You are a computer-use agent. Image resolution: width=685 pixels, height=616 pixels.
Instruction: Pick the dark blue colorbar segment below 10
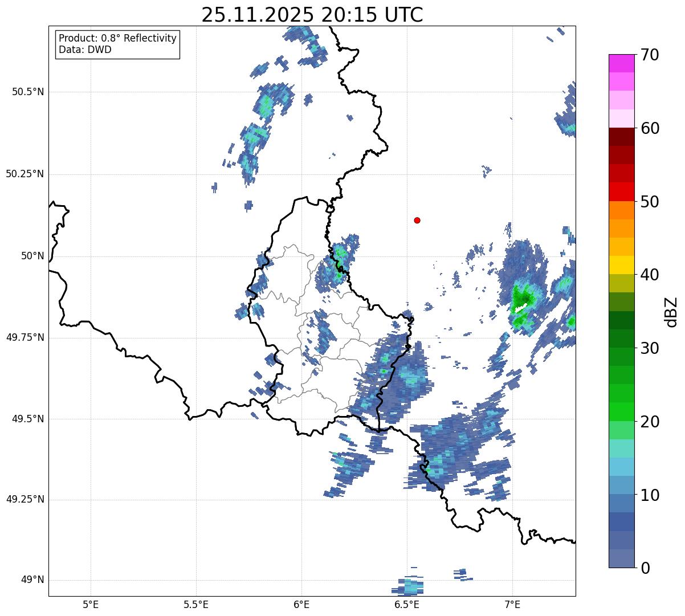[x=622, y=522]
